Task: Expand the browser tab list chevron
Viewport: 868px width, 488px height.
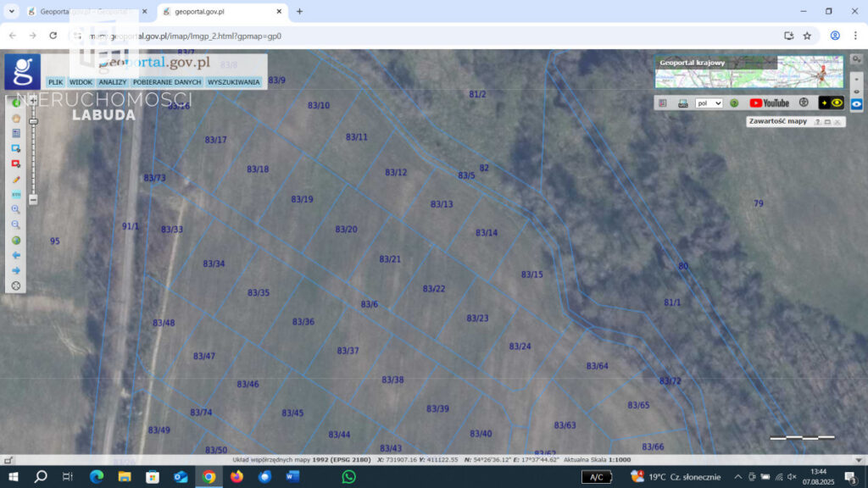Action: pyautogui.click(x=12, y=11)
